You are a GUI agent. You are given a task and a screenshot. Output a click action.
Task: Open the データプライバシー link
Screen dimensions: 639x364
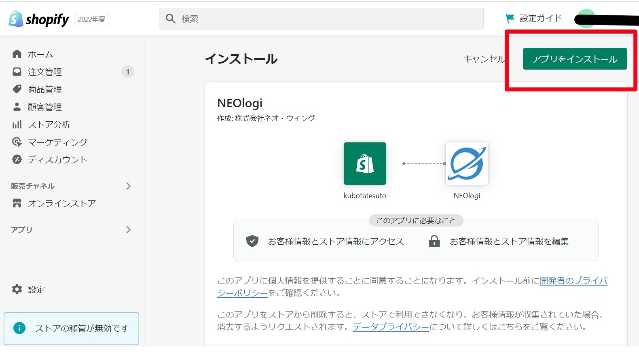click(x=391, y=326)
